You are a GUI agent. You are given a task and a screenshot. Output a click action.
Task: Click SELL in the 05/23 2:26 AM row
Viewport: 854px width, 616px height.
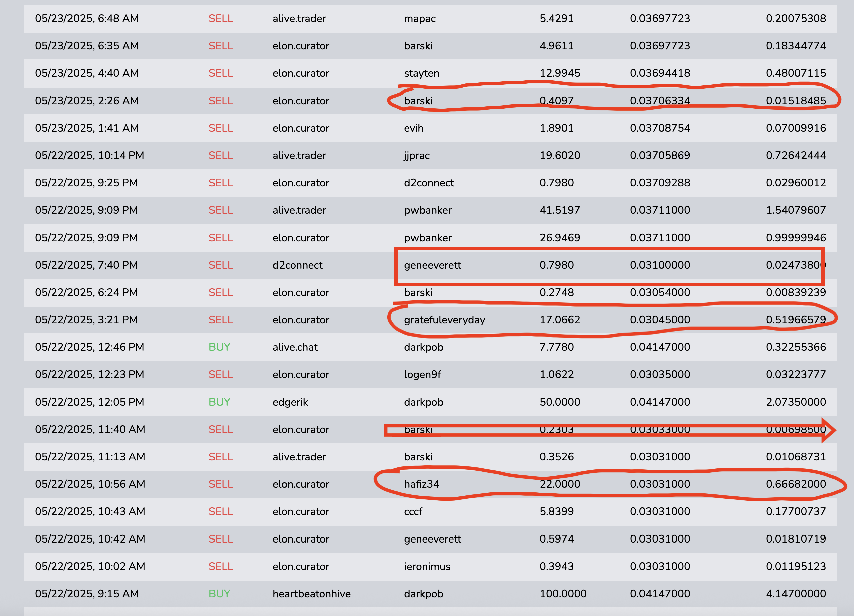coord(221,101)
